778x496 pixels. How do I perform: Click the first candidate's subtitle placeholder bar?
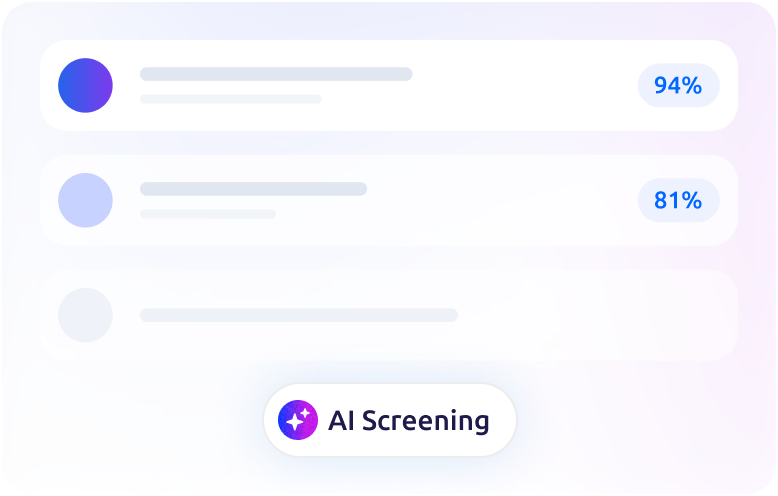(231, 99)
